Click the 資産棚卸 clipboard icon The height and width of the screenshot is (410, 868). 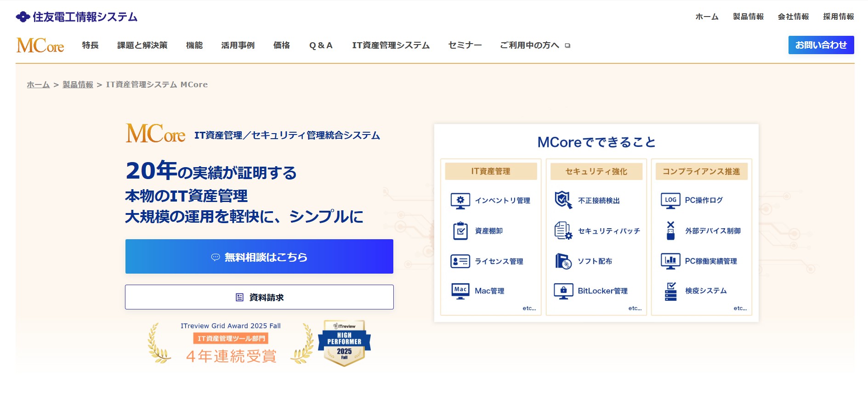click(460, 231)
